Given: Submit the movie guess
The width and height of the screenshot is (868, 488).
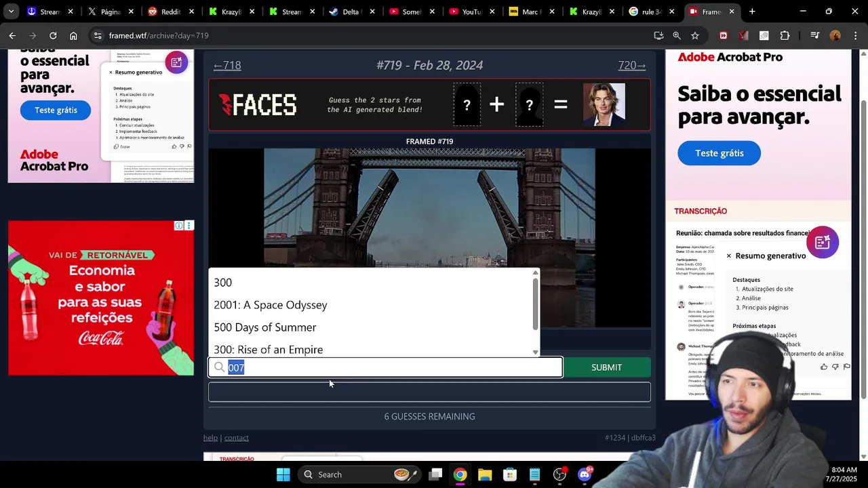Looking at the screenshot, I should click(x=606, y=367).
